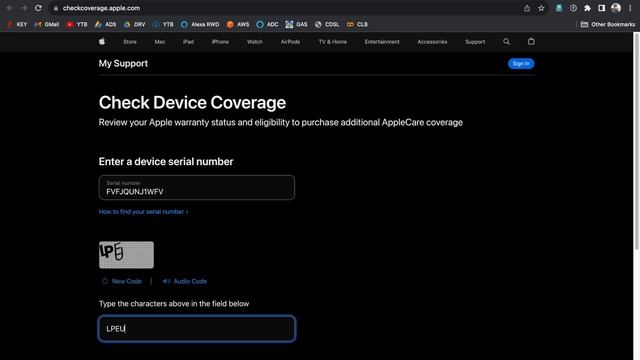640x360 pixels.
Task: Toggle the browser side panel icon
Action: coord(602,8)
